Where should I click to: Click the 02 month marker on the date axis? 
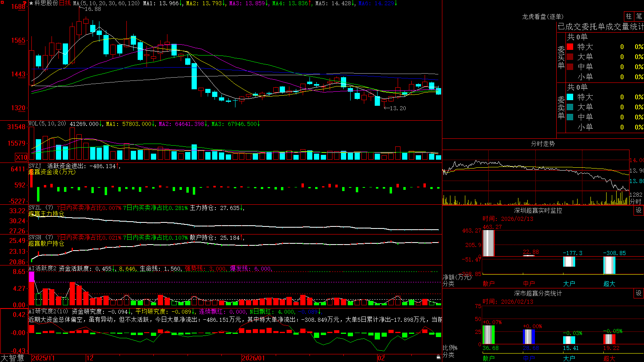click(x=381, y=358)
